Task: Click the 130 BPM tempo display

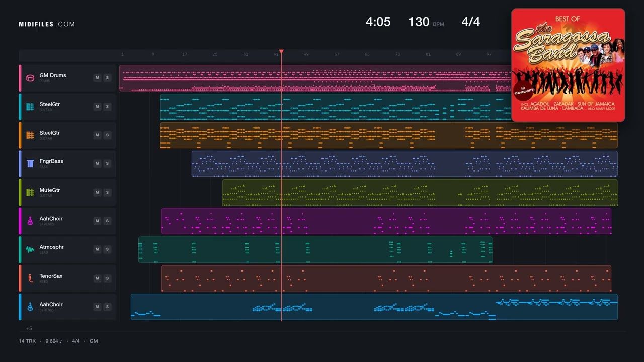Action: [426, 22]
